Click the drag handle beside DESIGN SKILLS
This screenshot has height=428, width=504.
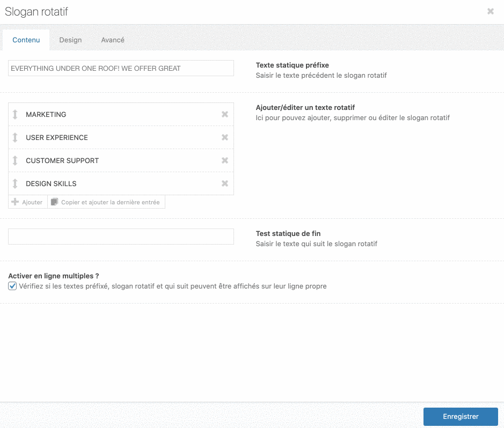[x=15, y=183]
